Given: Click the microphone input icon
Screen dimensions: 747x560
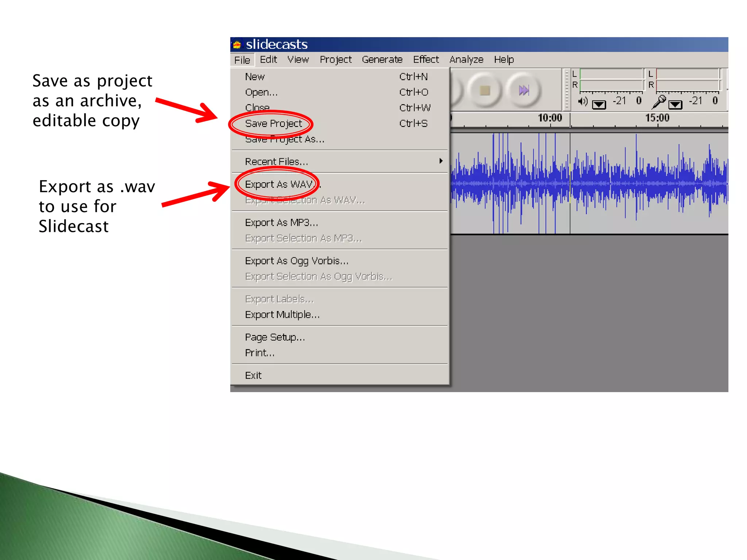Looking at the screenshot, I should coord(659,102).
